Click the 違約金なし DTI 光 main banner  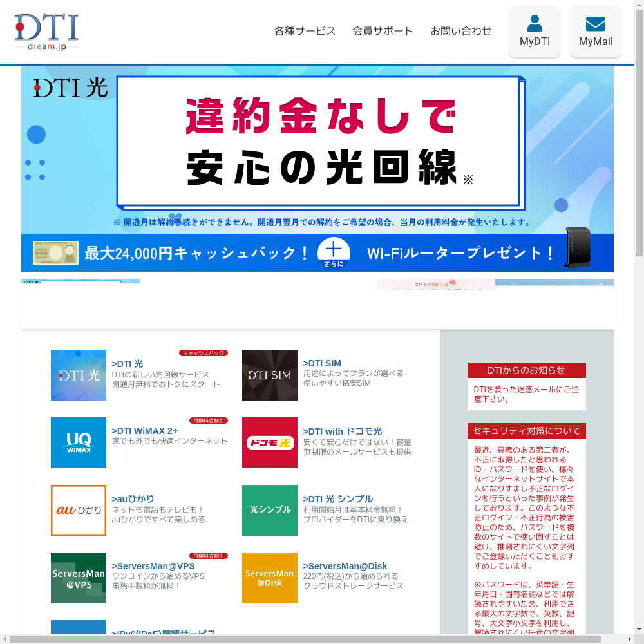coord(317,148)
